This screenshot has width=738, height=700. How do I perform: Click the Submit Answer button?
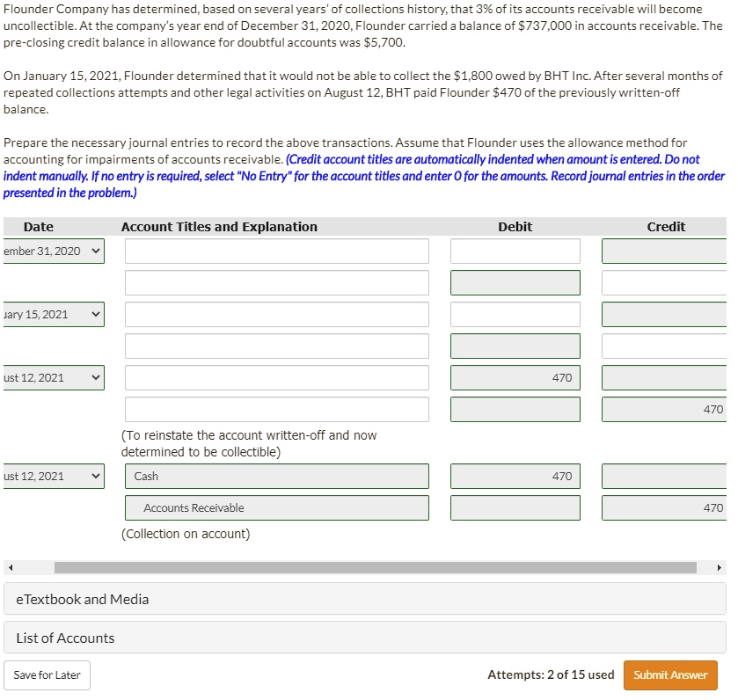click(670, 675)
